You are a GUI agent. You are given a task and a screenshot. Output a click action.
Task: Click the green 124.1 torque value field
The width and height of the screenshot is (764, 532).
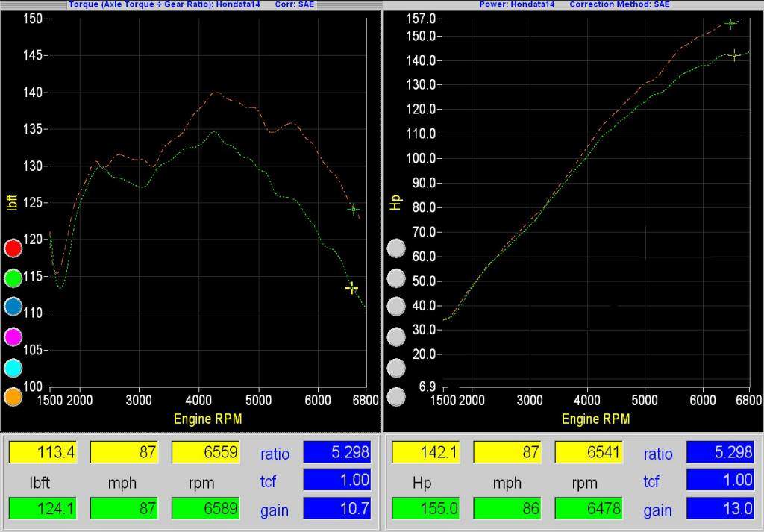click(x=42, y=510)
